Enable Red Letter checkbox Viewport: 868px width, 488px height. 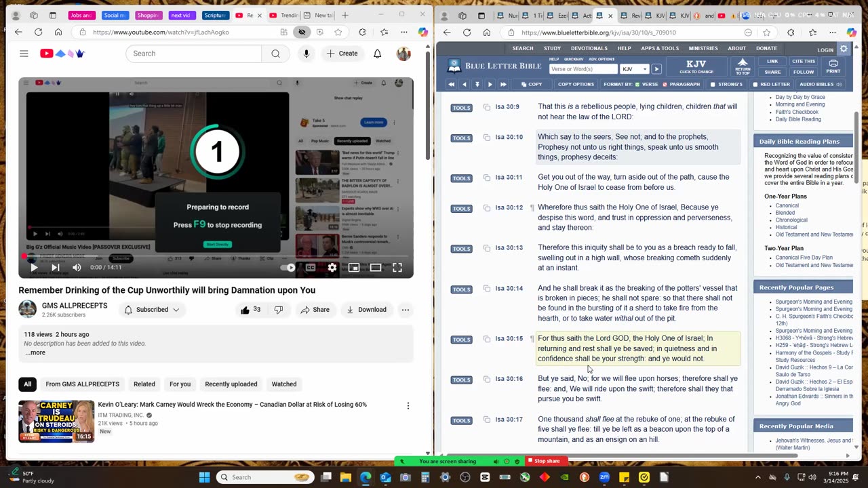coord(755,85)
